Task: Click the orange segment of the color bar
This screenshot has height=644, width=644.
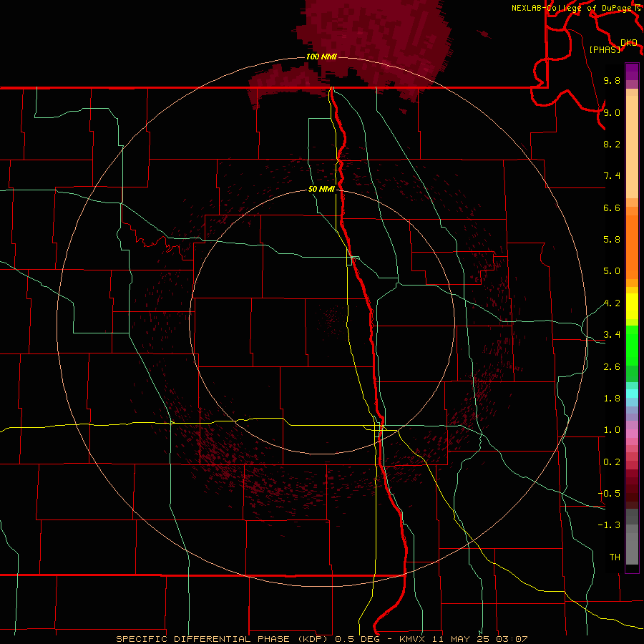Action: (x=632, y=247)
